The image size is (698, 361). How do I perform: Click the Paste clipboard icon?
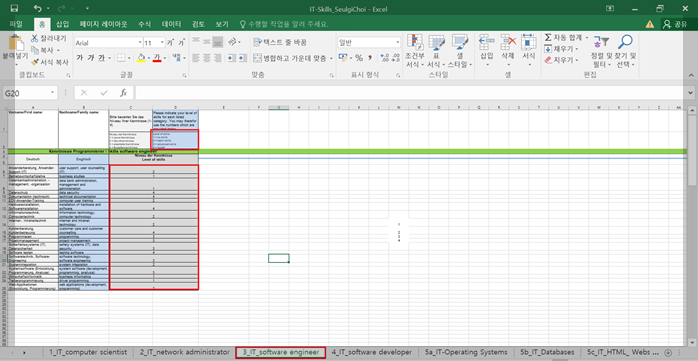[x=16, y=43]
